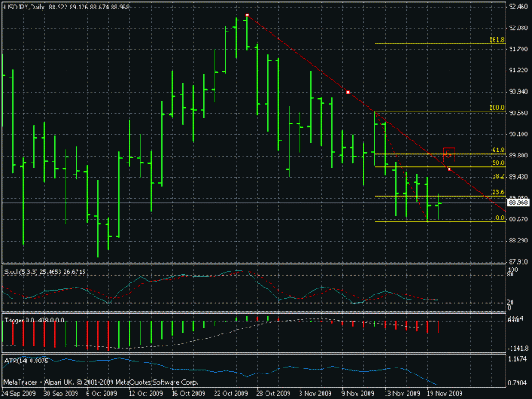Click the 61.8 Fibonacci label beside the 91.700 price
Viewport: 532px width, 399px height.
[497, 40]
